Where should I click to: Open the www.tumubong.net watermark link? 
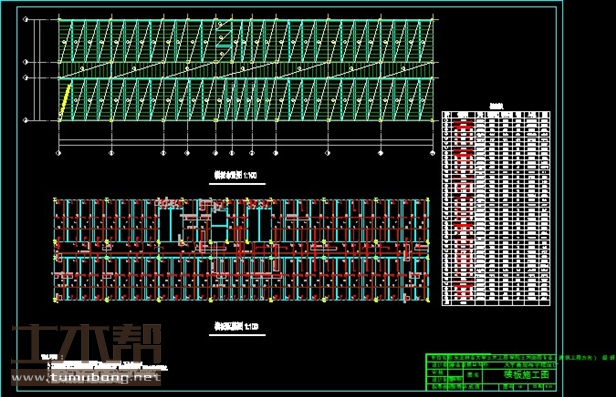click(x=86, y=378)
